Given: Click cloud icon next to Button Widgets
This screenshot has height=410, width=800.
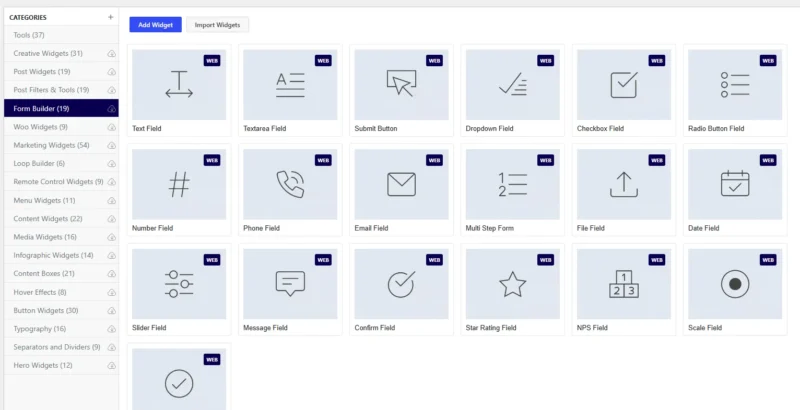Looking at the screenshot, I should [x=111, y=311].
